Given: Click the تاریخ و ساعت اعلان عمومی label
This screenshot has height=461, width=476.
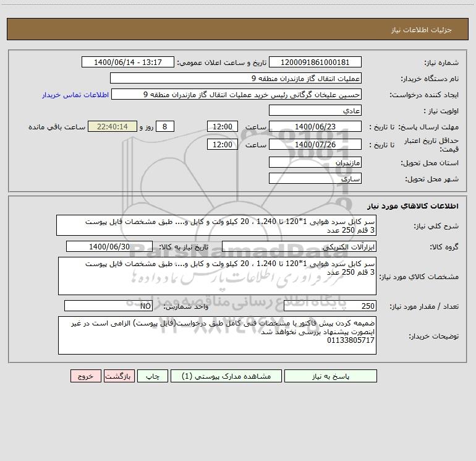Looking at the screenshot, I should point(221,62).
